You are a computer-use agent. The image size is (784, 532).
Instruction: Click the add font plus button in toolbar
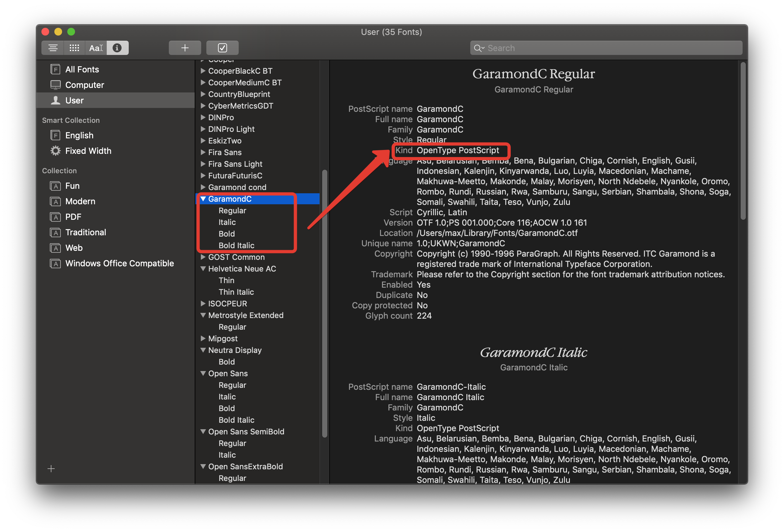[185, 48]
